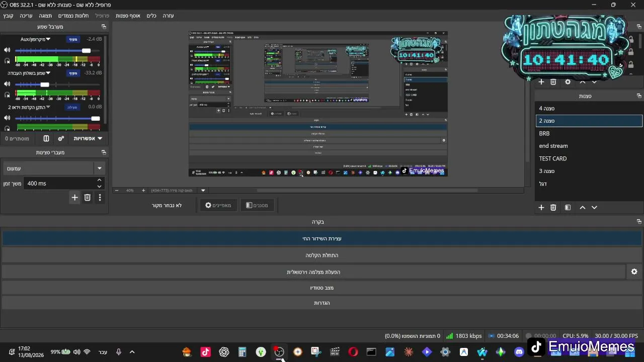Open source properties gear in sources toolbar
This screenshot has height=362, width=644.
568,81
